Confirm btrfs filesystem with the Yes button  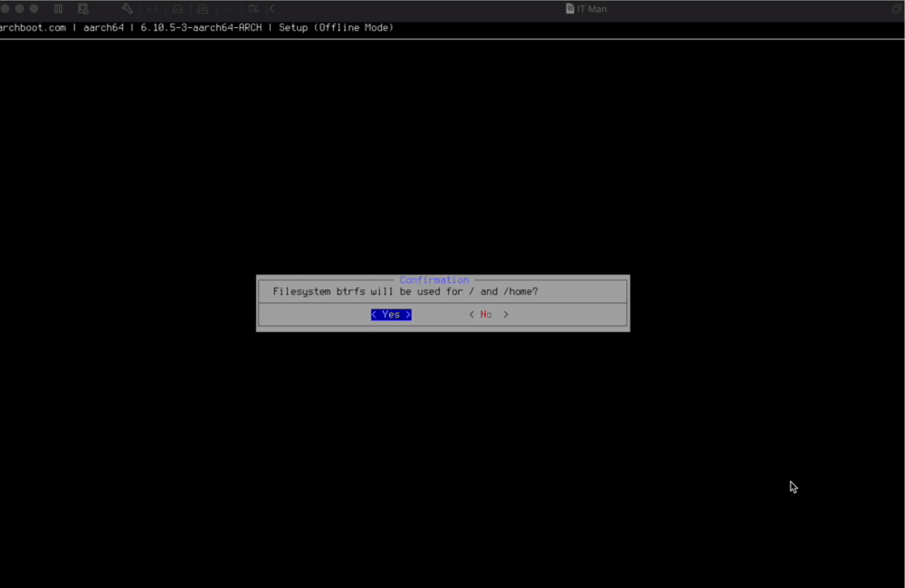pyautogui.click(x=390, y=314)
